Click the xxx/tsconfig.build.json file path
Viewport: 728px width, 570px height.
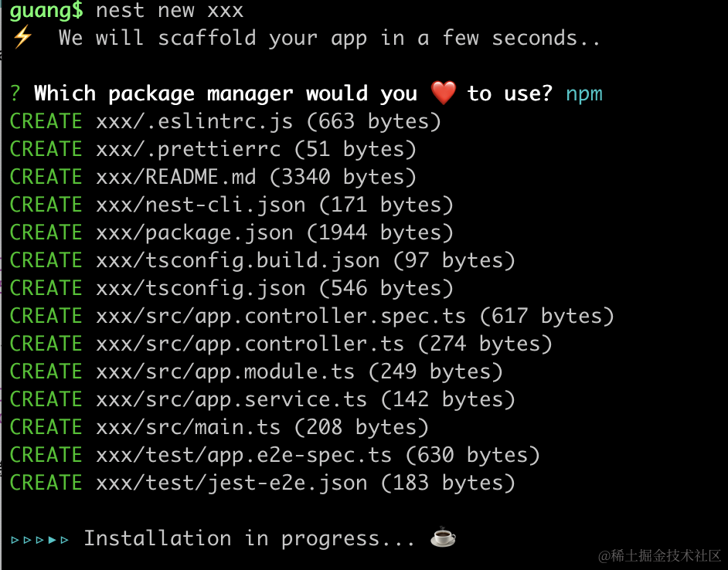[237, 260]
